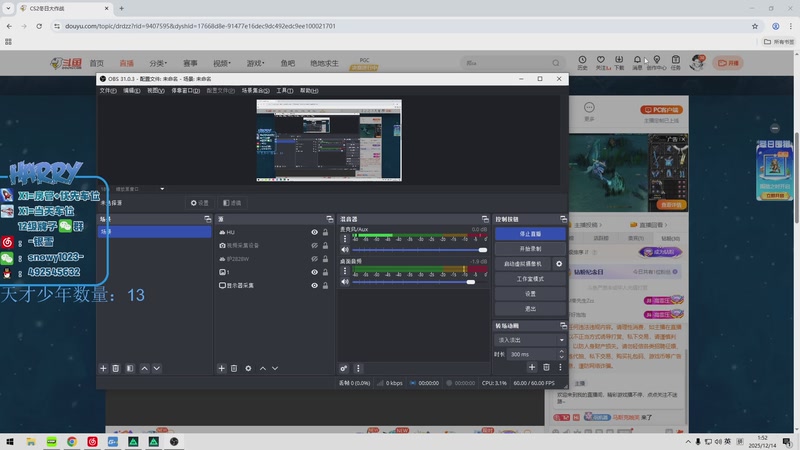Toggle the lock on the HU source
The height and width of the screenshot is (450, 800).
(x=326, y=232)
